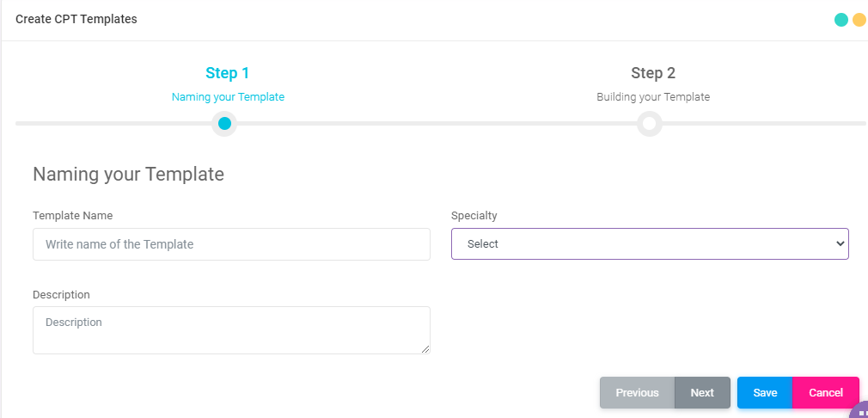
Task: Switch to the Step 2 heading
Action: coord(653,73)
